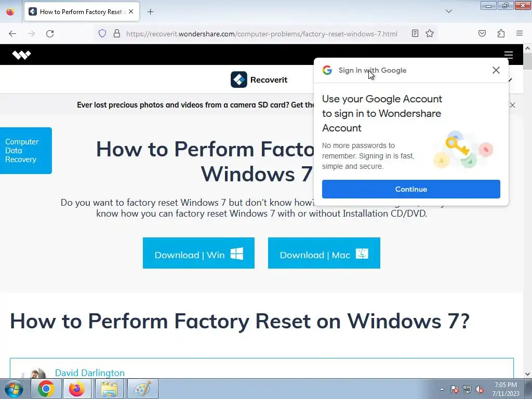Screen dimensions: 532x399
Task: Click the Google G logo in popup
Action: point(327,70)
